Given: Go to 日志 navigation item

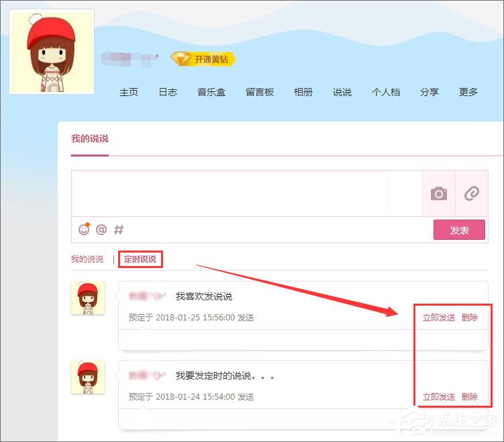Looking at the screenshot, I should 168,92.
